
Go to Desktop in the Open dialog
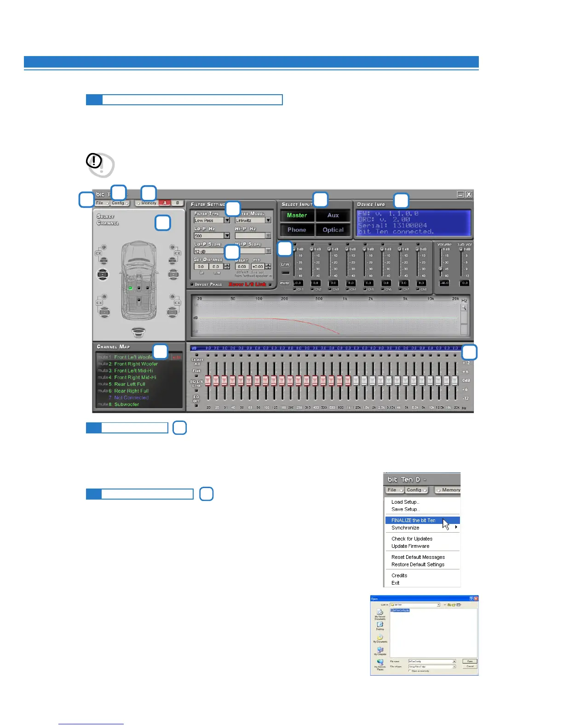click(x=380, y=626)
